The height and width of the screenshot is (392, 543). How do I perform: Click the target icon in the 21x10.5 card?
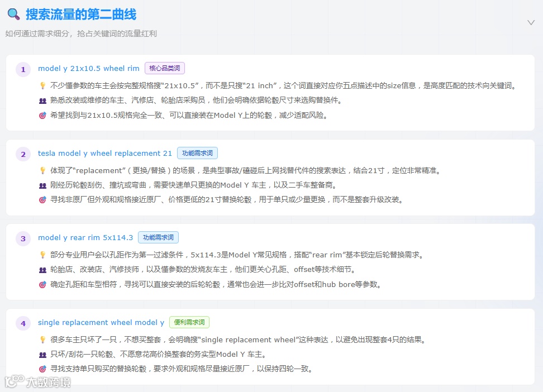[x=42, y=116]
